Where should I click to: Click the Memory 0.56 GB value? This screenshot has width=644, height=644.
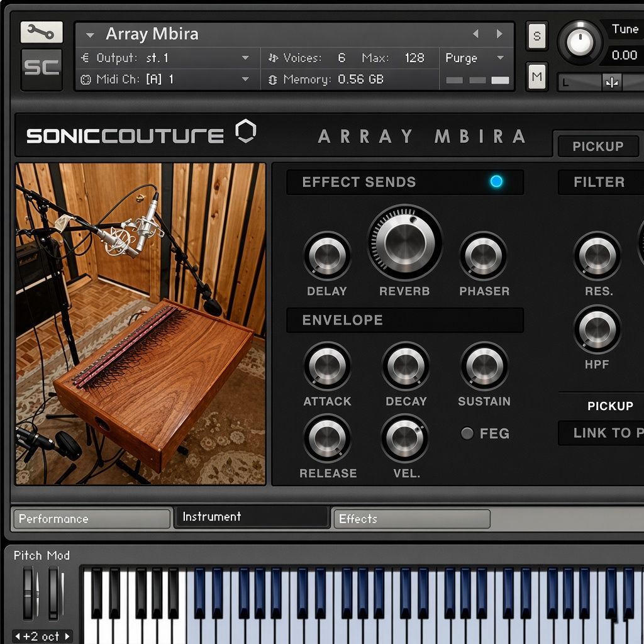coord(360,79)
